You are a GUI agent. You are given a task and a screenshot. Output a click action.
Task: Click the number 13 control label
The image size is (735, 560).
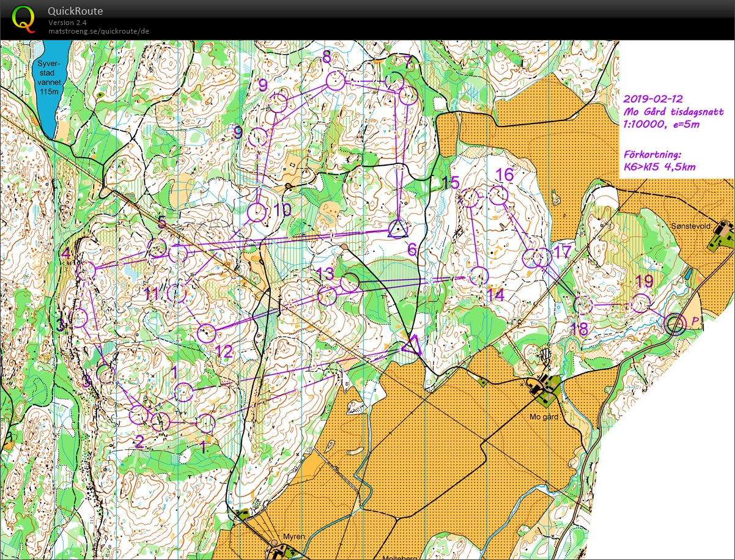point(325,274)
